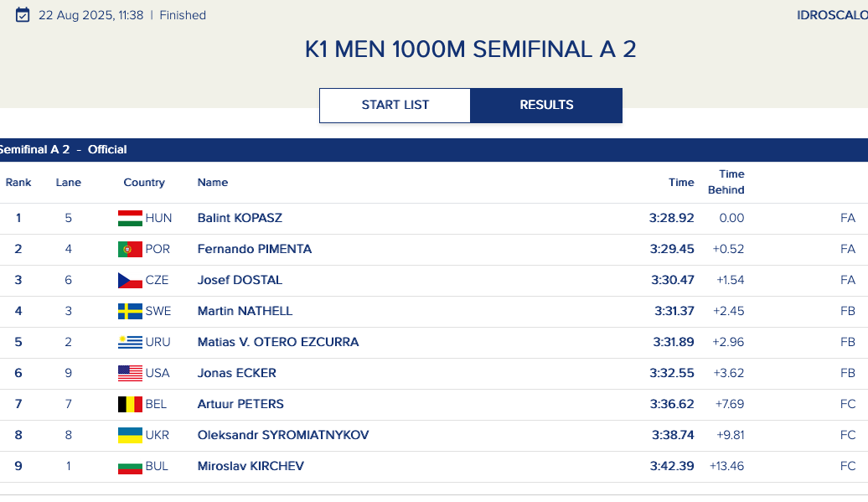The height and width of the screenshot is (502, 868).
Task: Click the Portugal flag icon
Action: [130, 249]
